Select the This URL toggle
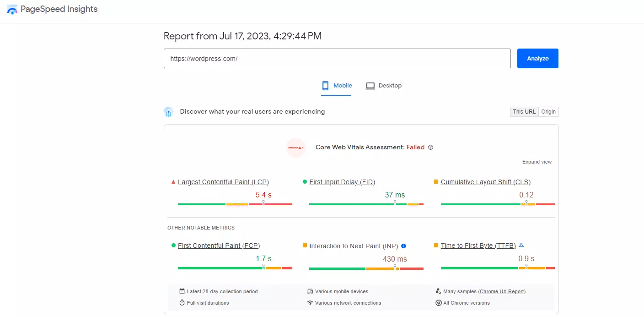The height and width of the screenshot is (317, 644). pos(524,112)
